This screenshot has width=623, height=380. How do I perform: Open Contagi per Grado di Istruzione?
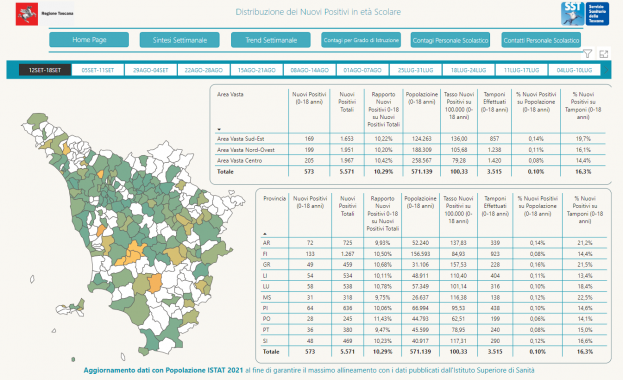(x=361, y=40)
